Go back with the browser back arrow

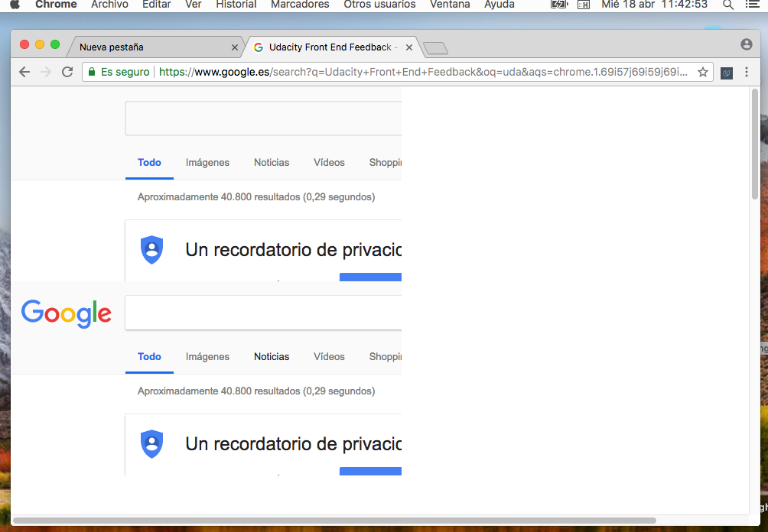tap(24, 72)
